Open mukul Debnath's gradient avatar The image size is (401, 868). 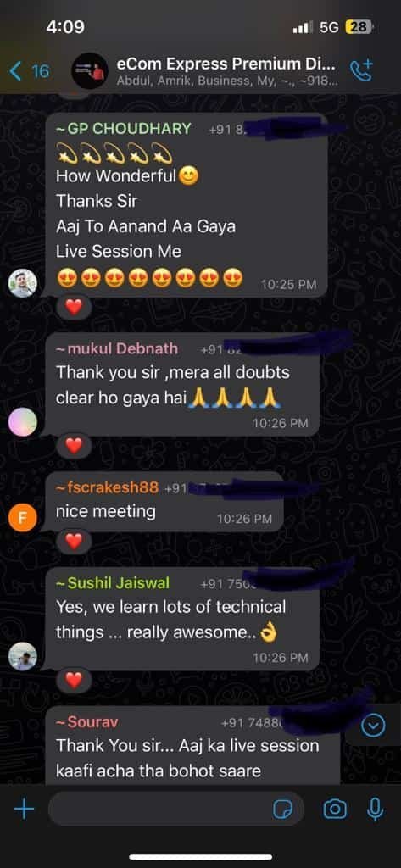coord(23,422)
